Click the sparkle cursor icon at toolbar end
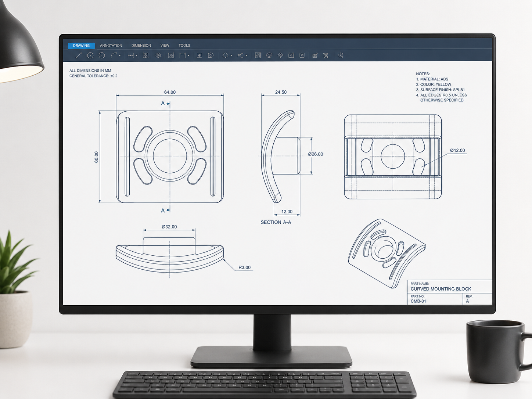 [x=341, y=55]
